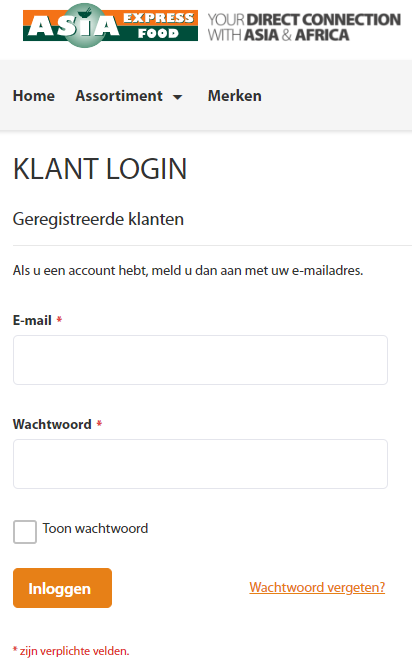Click the red asterisk beside Wachtwoord
This screenshot has height=667, width=412.
99,423
